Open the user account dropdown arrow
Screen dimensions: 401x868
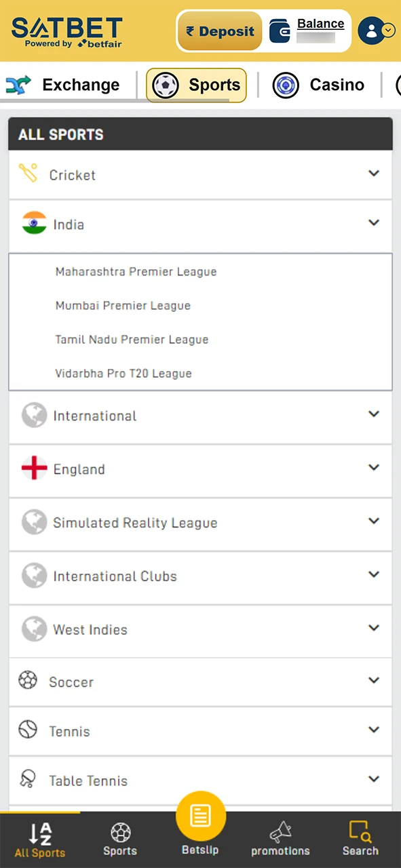point(388,31)
